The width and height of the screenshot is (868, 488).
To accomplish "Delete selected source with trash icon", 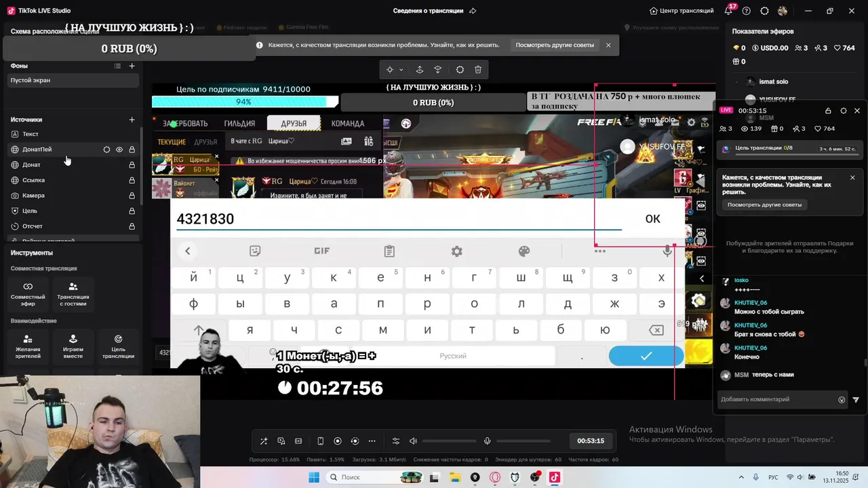I will [478, 70].
